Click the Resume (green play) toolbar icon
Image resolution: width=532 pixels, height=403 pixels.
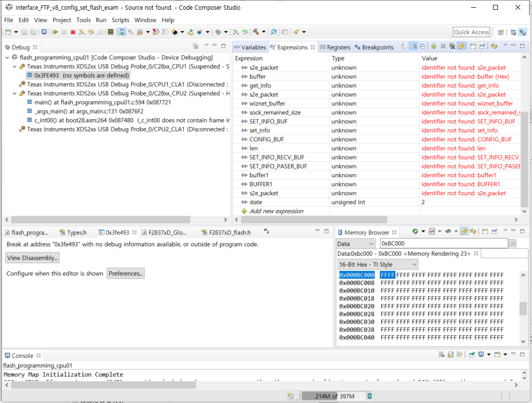point(55,32)
